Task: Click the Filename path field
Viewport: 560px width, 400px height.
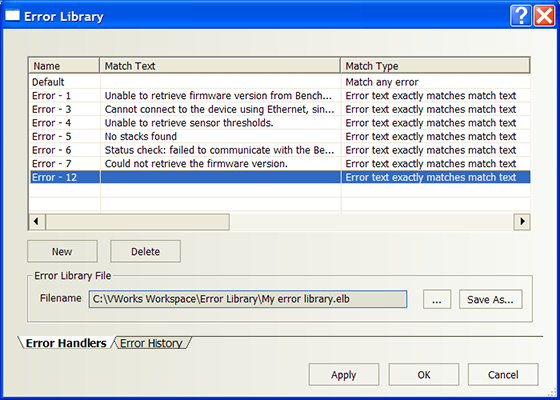Action: point(248,299)
